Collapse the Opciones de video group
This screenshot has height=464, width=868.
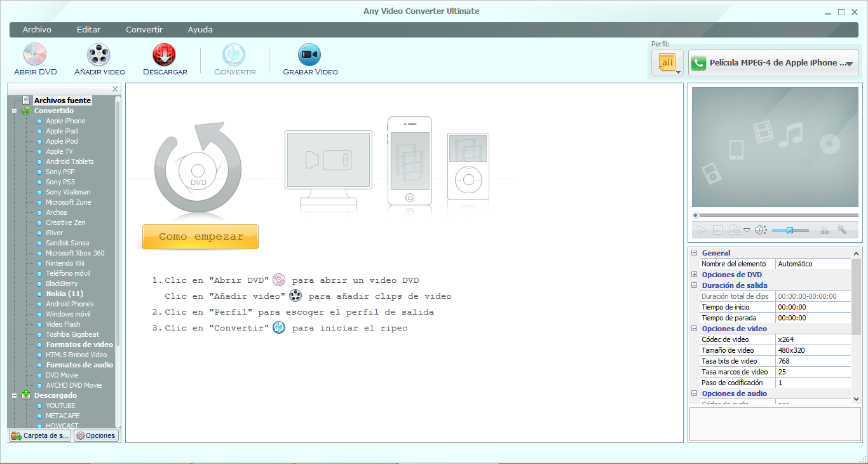click(694, 329)
